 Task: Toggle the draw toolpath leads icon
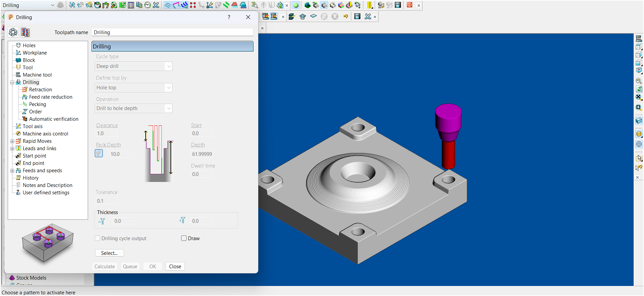pyautogui.click(x=184, y=5)
